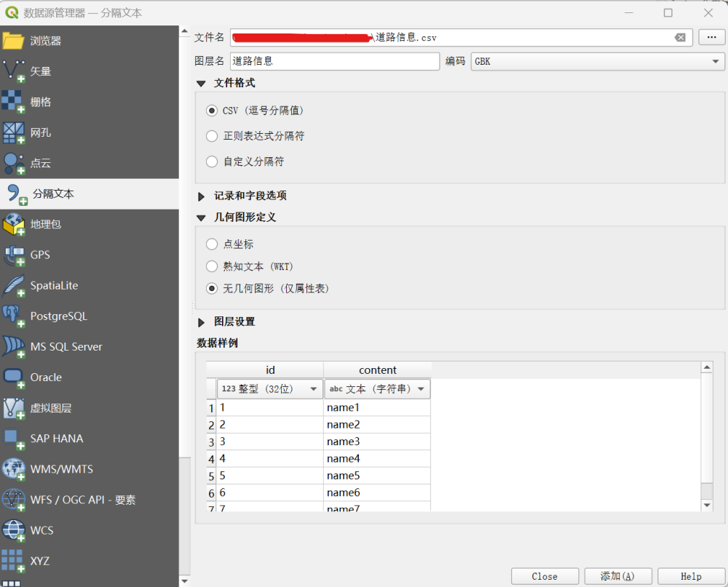
Task: Click the 图层名 layer name input field
Action: (335, 62)
